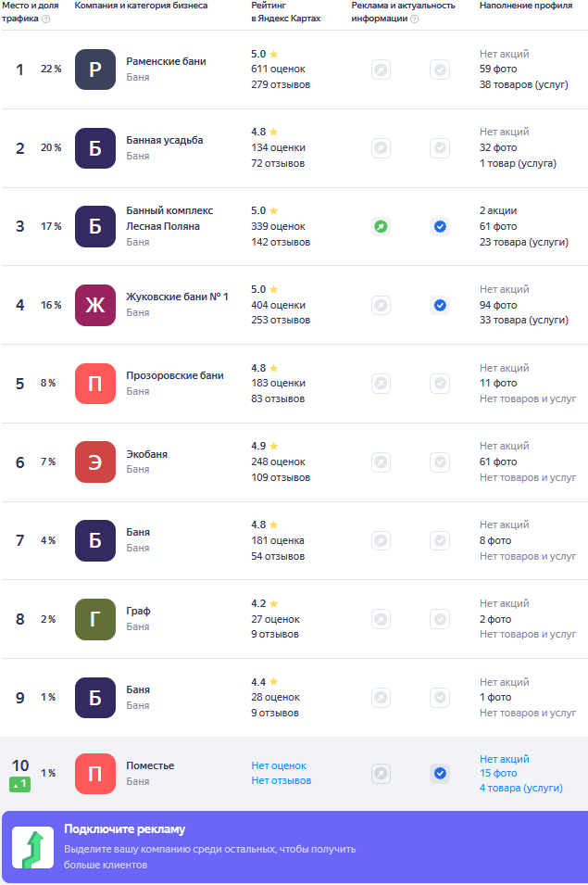Click the blue verified checkmark for Поместье
Image resolution: width=588 pixels, height=885 pixels.
click(440, 773)
